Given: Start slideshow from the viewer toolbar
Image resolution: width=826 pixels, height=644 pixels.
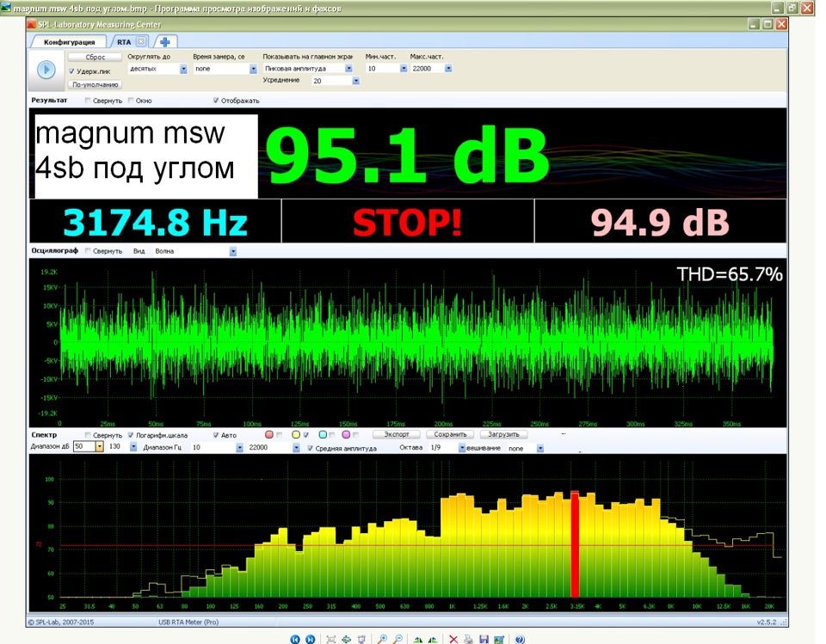Looking at the screenshot, I should point(362,639).
